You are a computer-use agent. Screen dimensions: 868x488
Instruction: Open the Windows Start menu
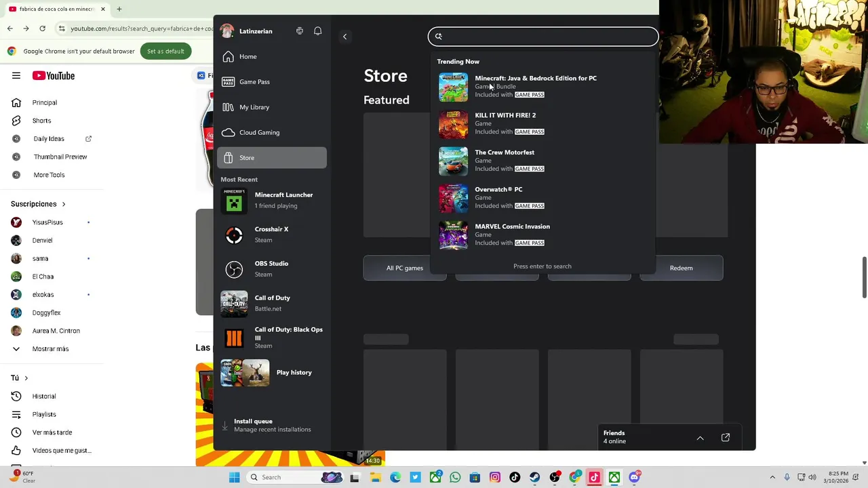click(x=234, y=478)
